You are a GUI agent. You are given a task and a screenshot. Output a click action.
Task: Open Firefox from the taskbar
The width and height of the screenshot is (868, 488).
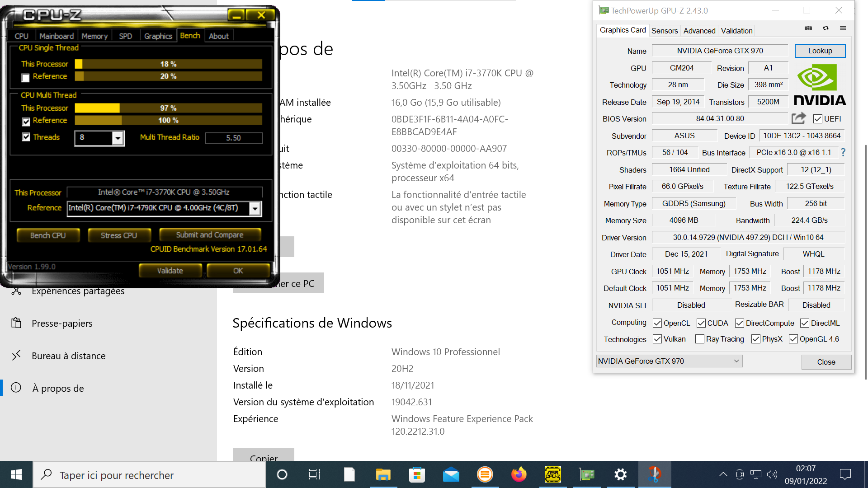coord(519,474)
